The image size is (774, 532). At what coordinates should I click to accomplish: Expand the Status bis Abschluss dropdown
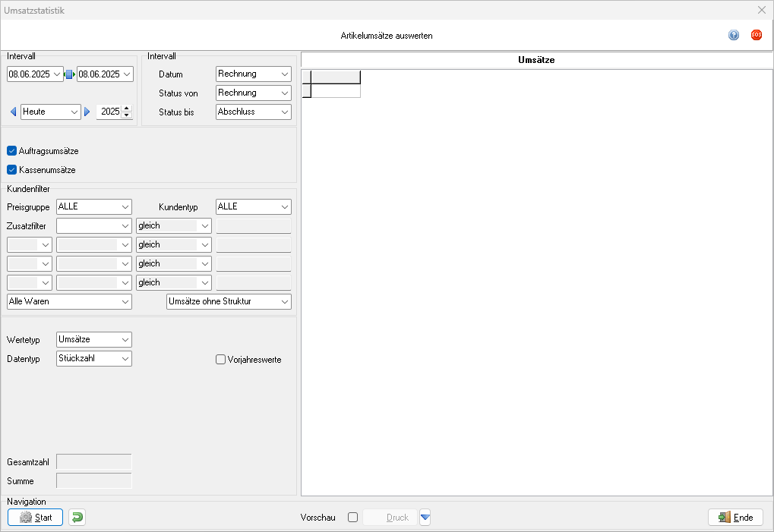coord(284,112)
